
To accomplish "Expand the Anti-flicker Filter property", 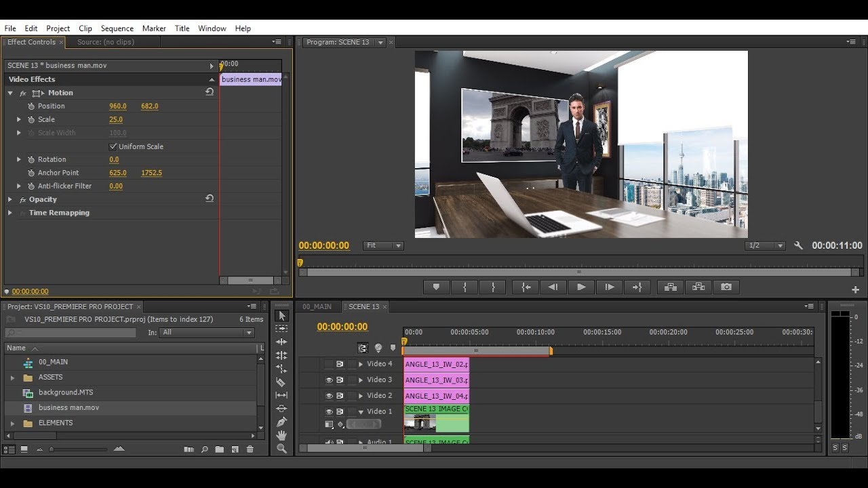I will [x=19, y=186].
